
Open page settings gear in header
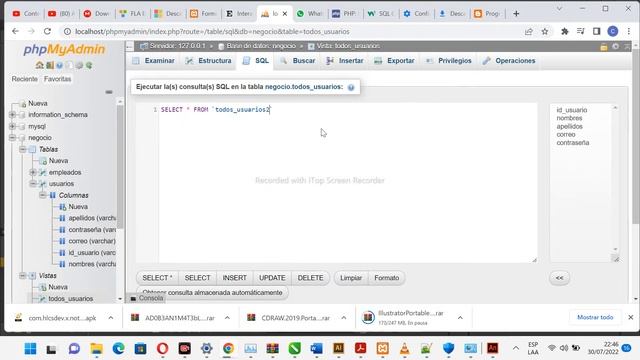pos(616,47)
